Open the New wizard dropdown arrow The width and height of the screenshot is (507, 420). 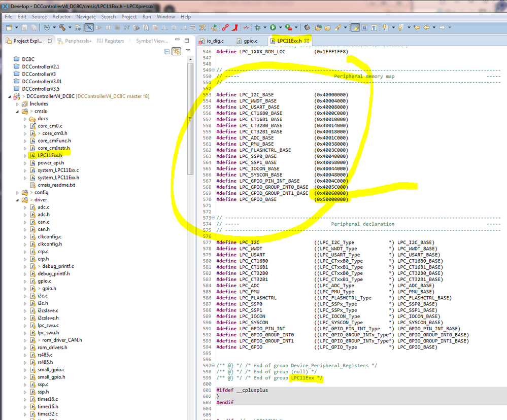pyautogui.click(x=16, y=27)
